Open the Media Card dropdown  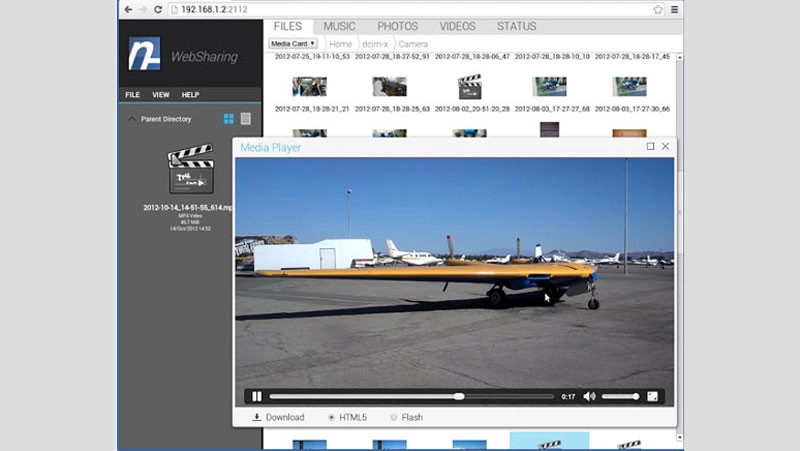(292, 44)
